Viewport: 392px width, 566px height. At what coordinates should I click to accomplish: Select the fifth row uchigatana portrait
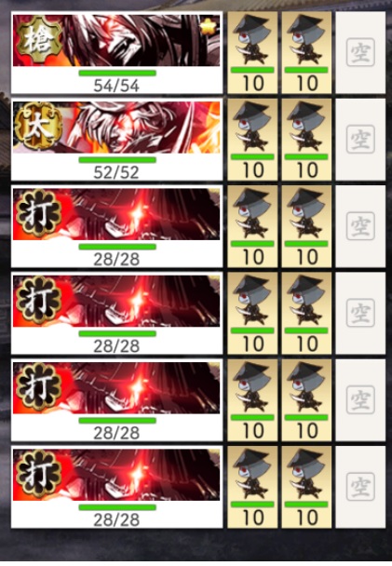[x=116, y=388]
